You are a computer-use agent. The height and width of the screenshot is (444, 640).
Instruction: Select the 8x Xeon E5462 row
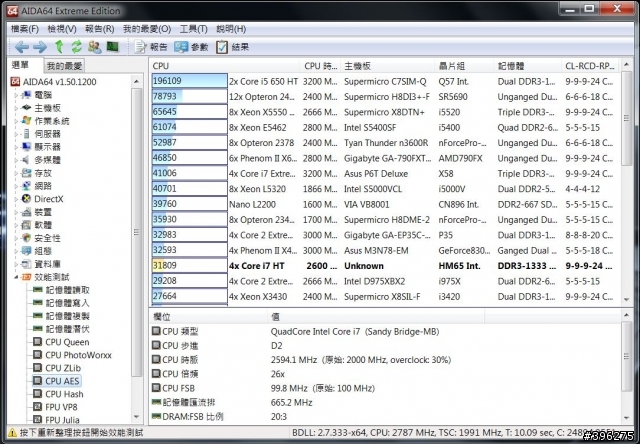pos(384,127)
